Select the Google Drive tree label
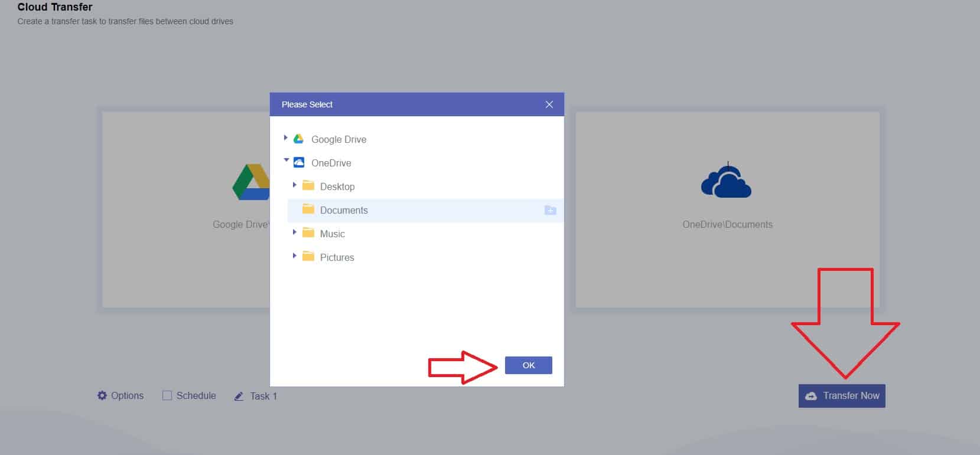The image size is (980, 455). (x=338, y=139)
